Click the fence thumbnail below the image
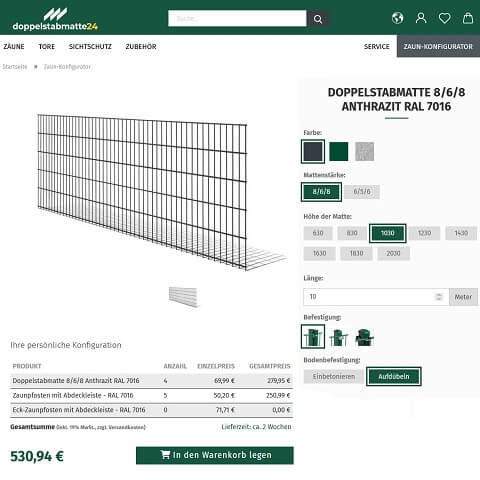Viewport: 480px width, 480px height. [183, 297]
